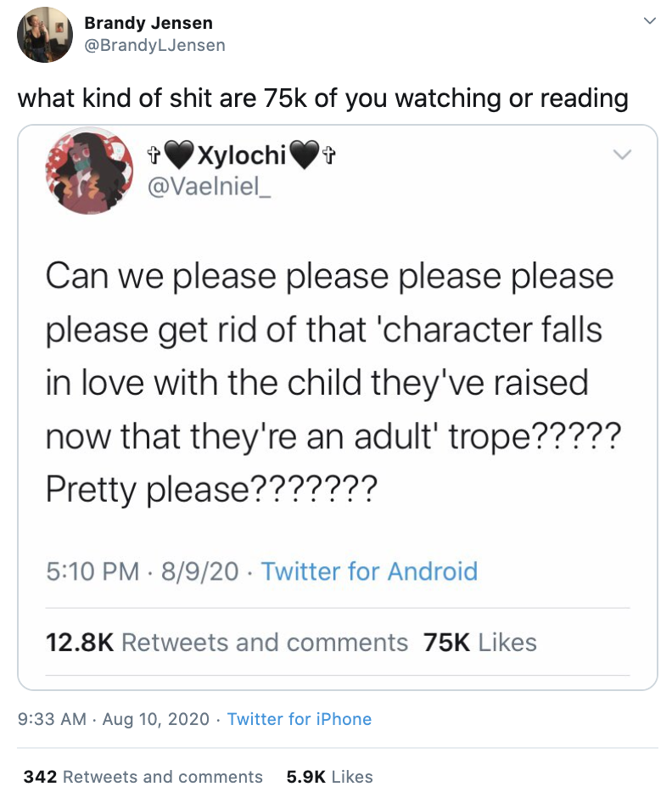This screenshot has height=798, width=672.
Task: Select Brandy Jensen's tweet text about 75k watchers
Action: coord(322,98)
